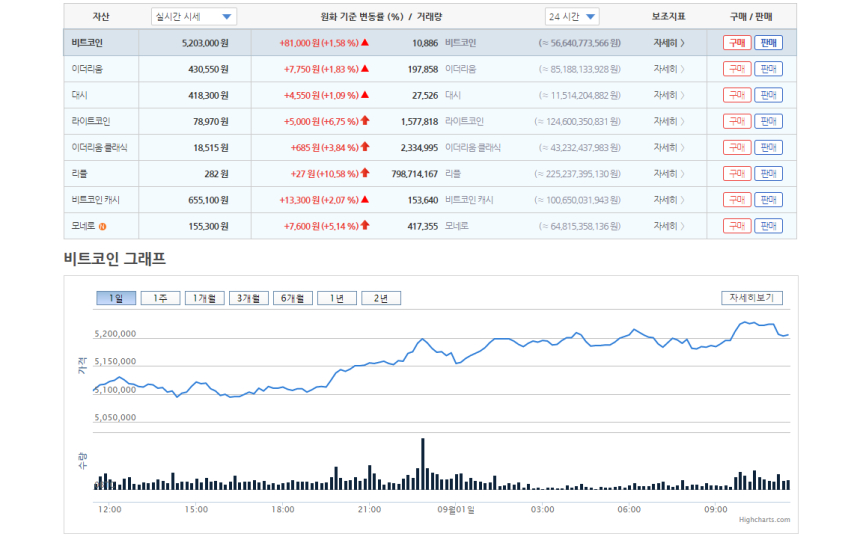Click the tallest volume bar in chart
Viewport: 860px width, 537px height.
pos(423,463)
